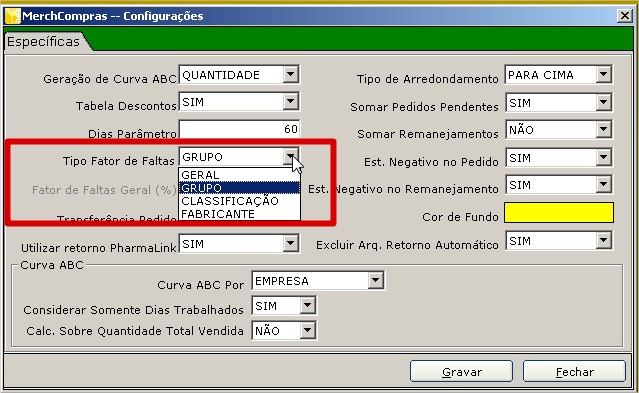Open the Tipo de Arredondamento dropdown
This screenshot has height=393, width=639.
(604, 75)
